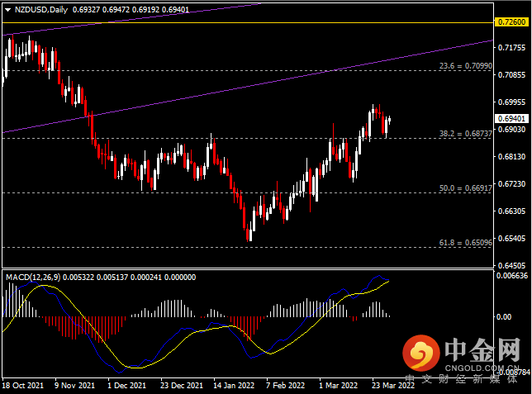
Task: Select the lower purple trend channel line
Action: pos(248,87)
